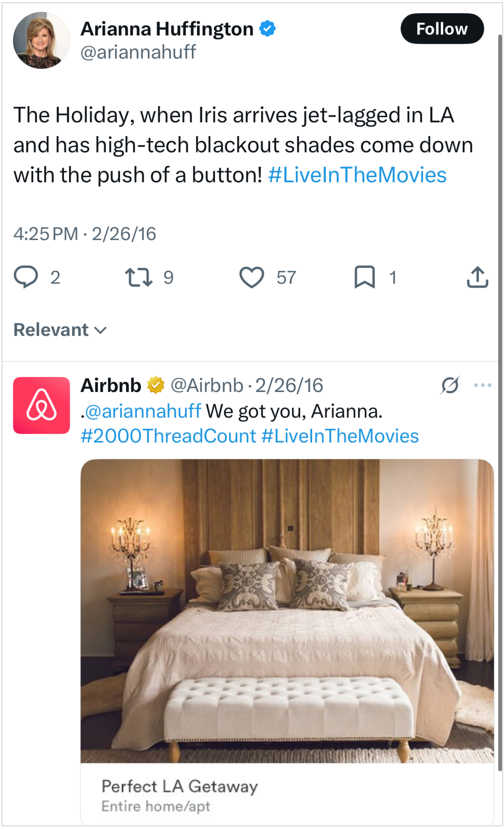504x829 pixels.
Task: Click Arianna Huffington's blue verified badge
Action: point(267,29)
